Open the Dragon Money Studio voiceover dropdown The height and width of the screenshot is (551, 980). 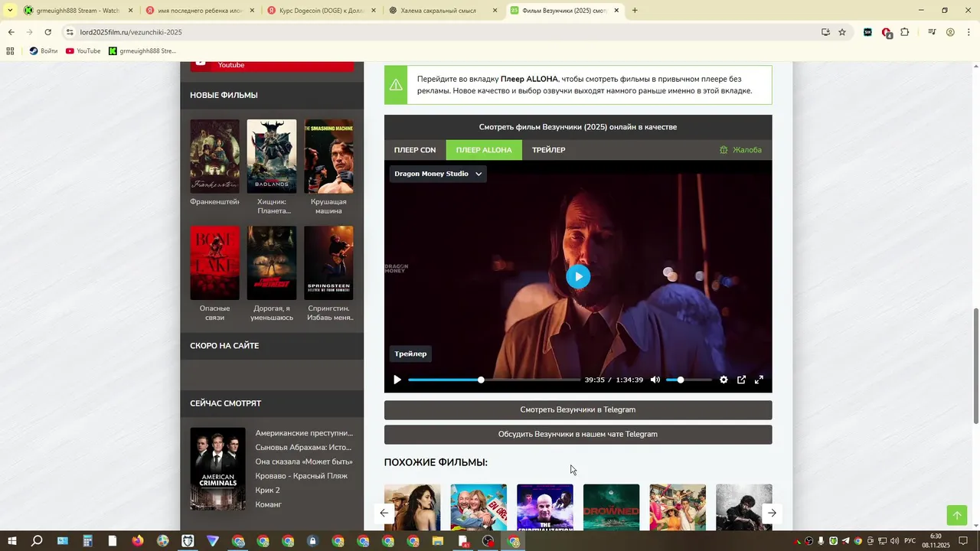tap(438, 174)
